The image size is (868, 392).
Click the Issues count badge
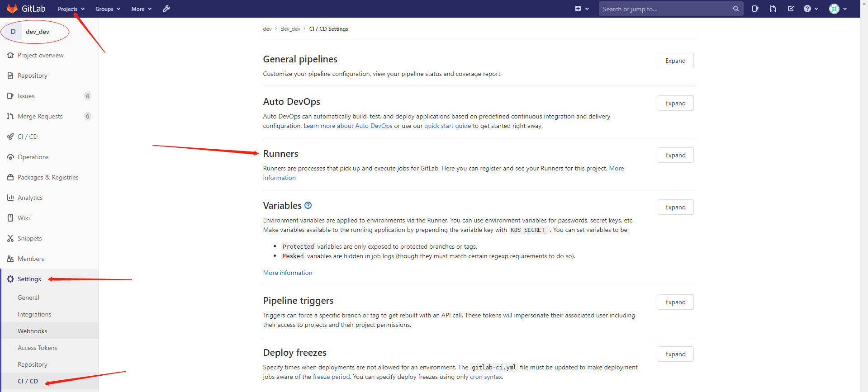pos(88,96)
